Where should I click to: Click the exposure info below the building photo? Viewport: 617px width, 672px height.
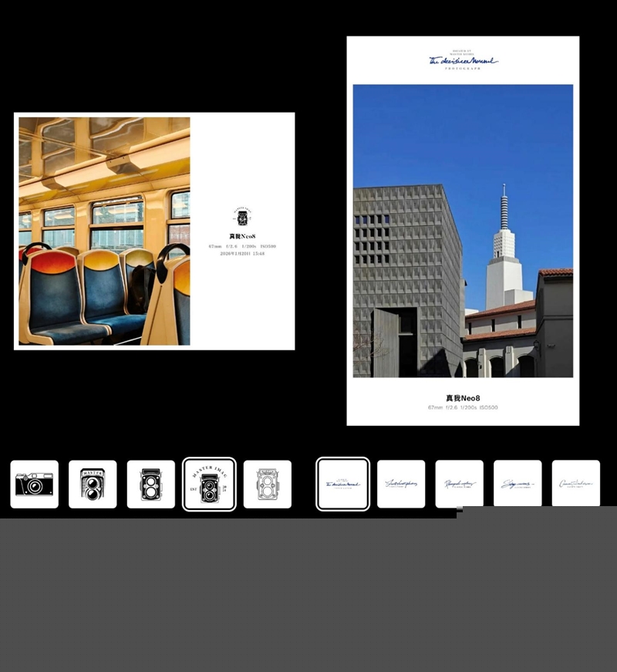(463, 407)
